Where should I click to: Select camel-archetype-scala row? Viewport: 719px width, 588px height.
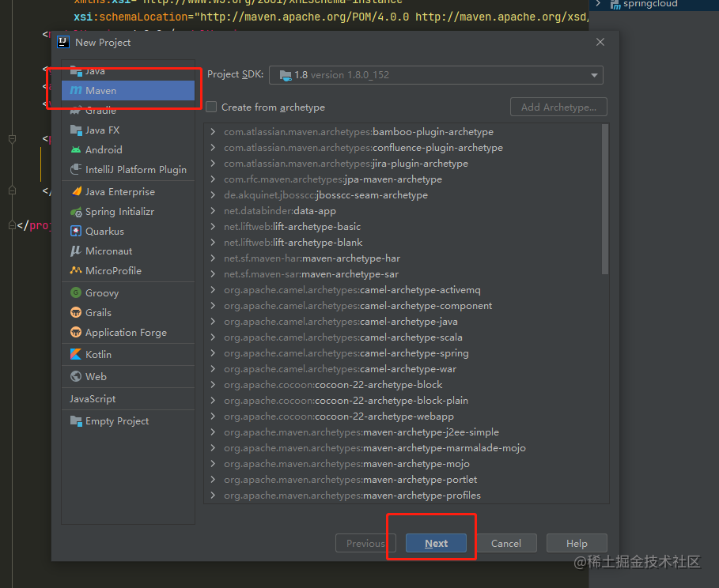403,337
